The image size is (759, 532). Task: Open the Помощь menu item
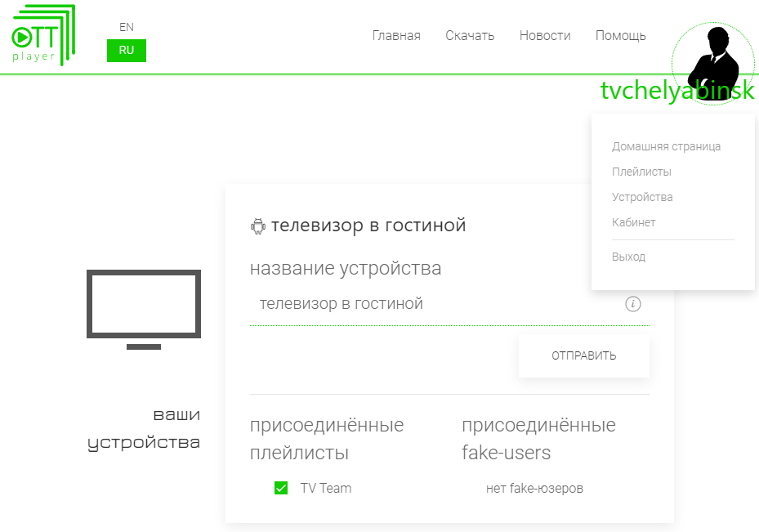[620, 35]
